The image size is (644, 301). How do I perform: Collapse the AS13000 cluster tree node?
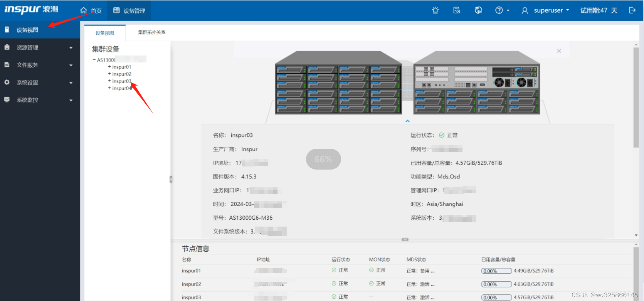(94, 60)
